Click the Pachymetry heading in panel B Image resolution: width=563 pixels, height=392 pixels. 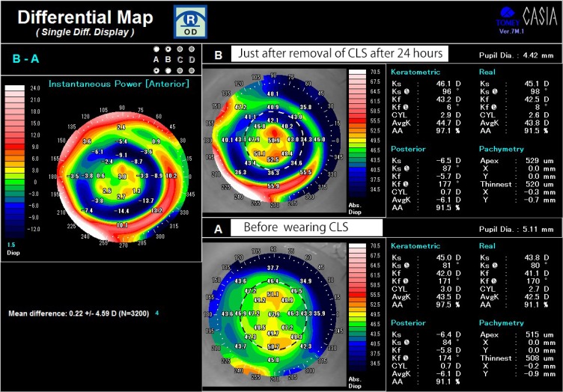(x=502, y=149)
